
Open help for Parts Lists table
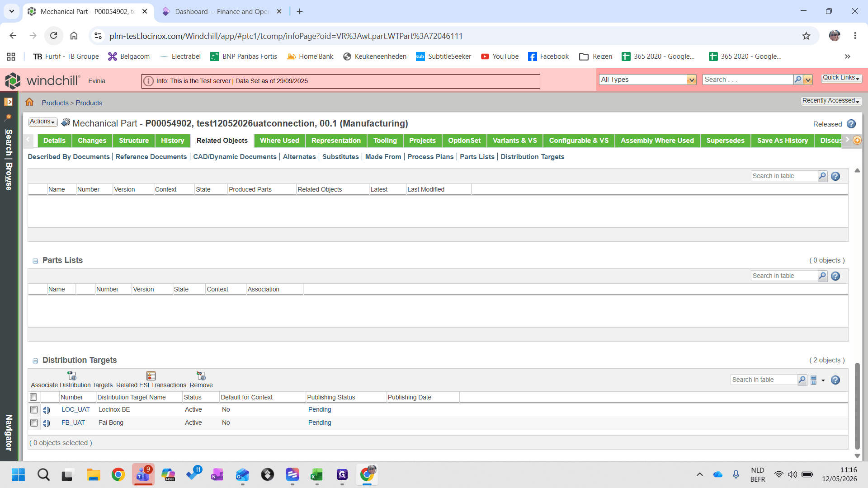coord(835,276)
